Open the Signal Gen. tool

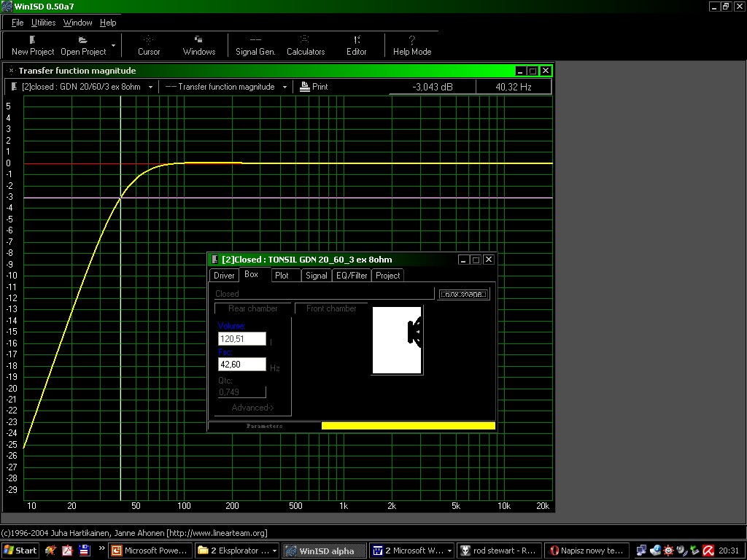pyautogui.click(x=255, y=45)
